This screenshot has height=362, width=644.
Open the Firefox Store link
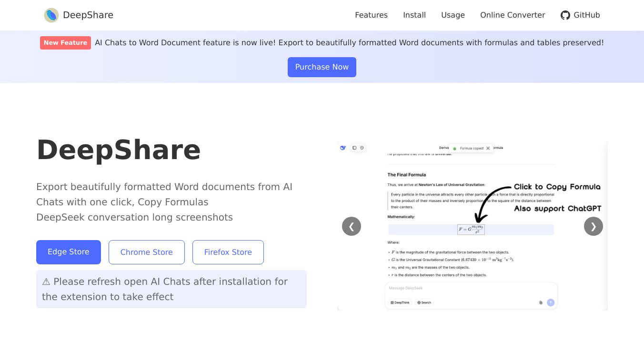228,252
